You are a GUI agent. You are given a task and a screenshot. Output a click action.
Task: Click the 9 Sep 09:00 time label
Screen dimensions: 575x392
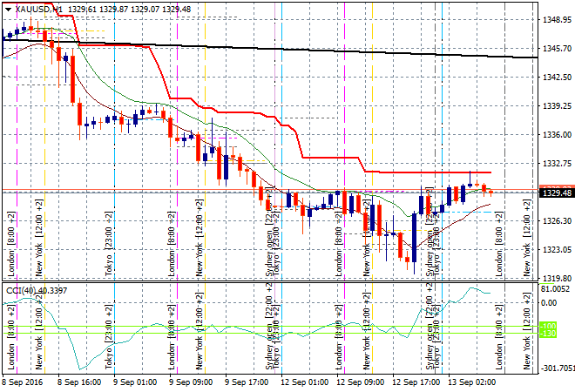coord(191,382)
